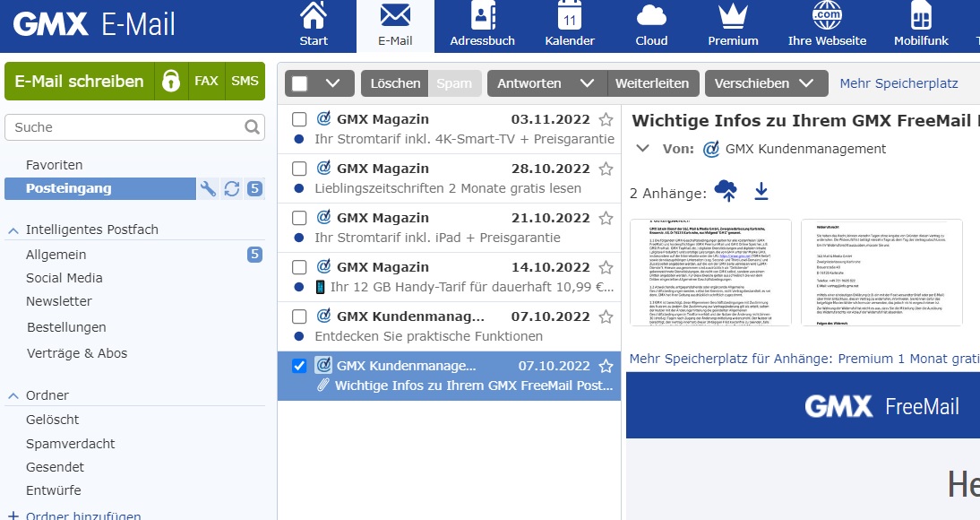The width and height of the screenshot is (980, 520).
Task: Check the Entdecken Sie praktische Funktionen email
Action: [x=299, y=316]
